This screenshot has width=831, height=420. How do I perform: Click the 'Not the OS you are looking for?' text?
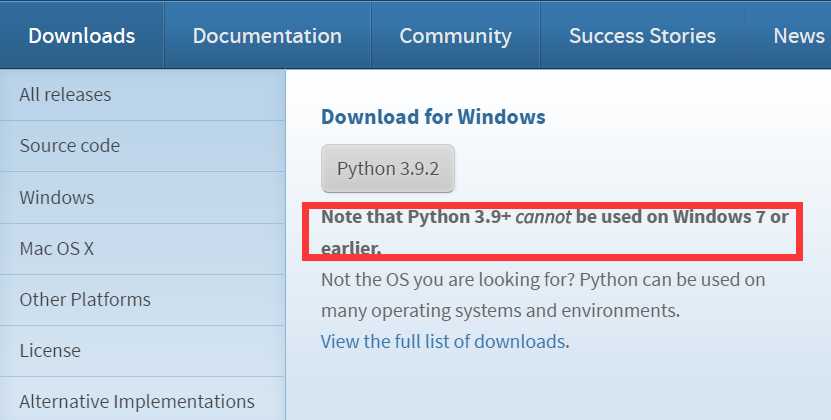(448, 279)
